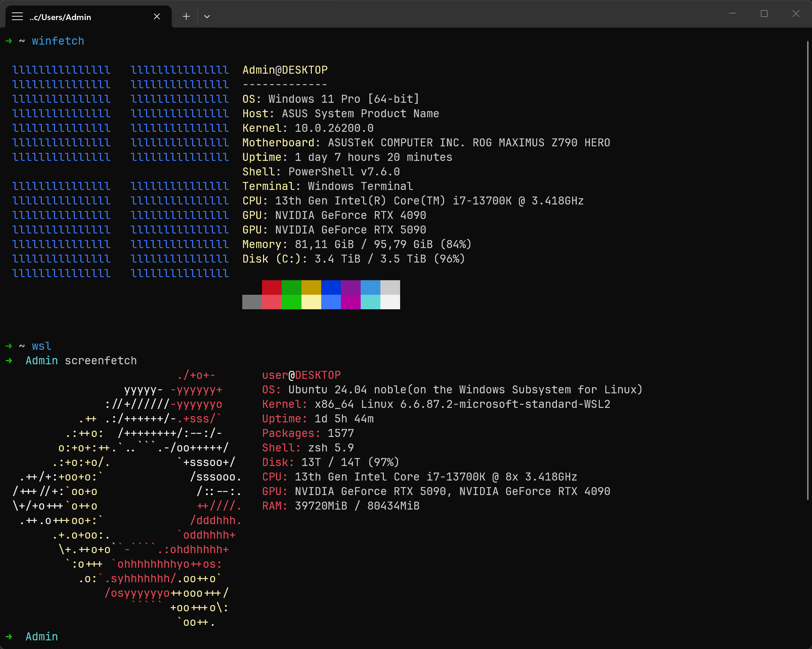Click Shell: PowerShell v7.6.0 line
The width and height of the screenshot is (812, 649).
[x=321, y=172]
